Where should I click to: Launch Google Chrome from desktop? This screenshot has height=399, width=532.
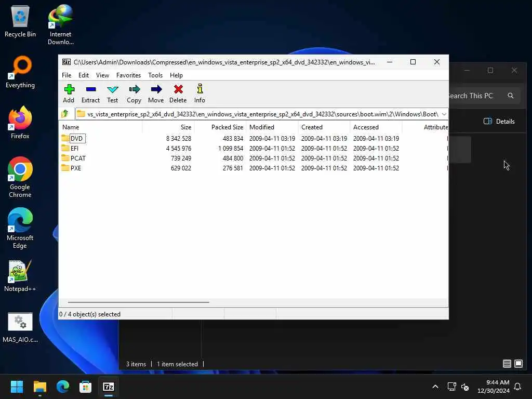20,178
